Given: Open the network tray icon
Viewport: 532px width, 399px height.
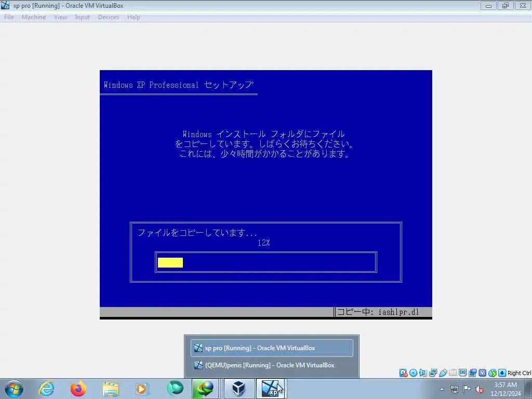Looking at the screenshot, I should click(454, 389).
